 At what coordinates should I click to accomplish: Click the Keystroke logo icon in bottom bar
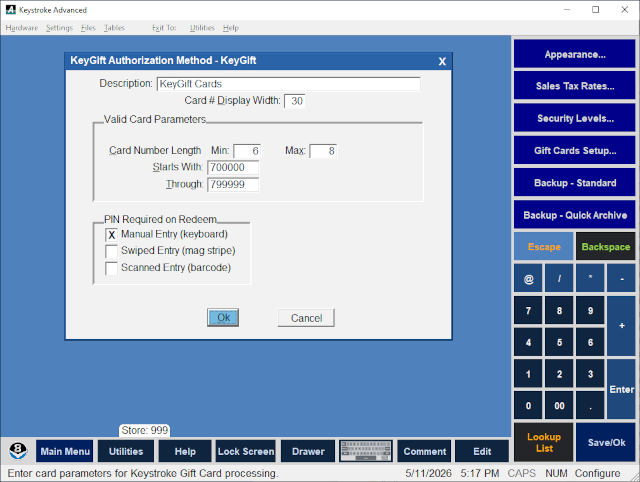coord(18,451)
